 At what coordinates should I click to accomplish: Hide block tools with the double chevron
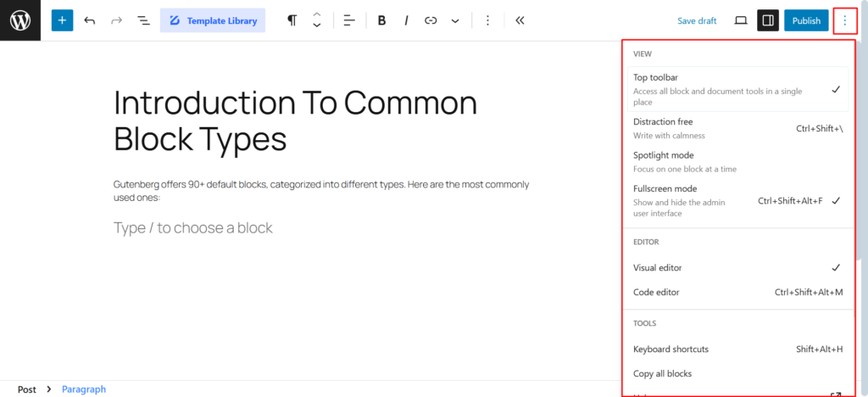(520, 20)
